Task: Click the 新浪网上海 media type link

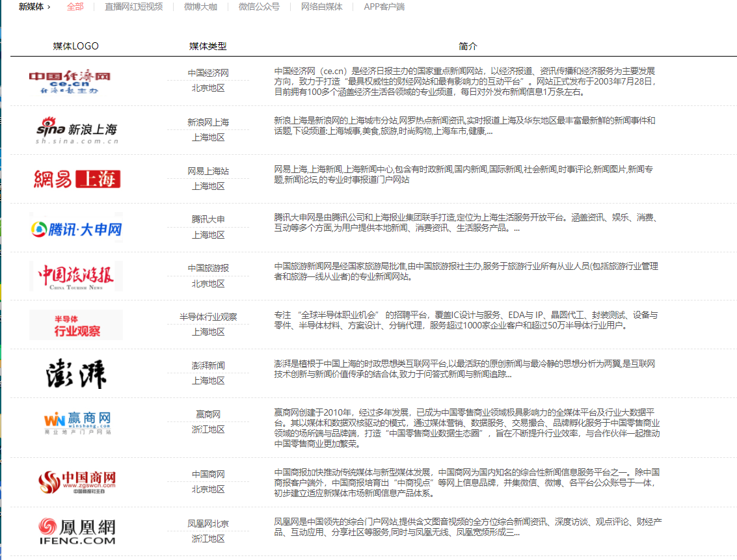Action: (208, 122)
